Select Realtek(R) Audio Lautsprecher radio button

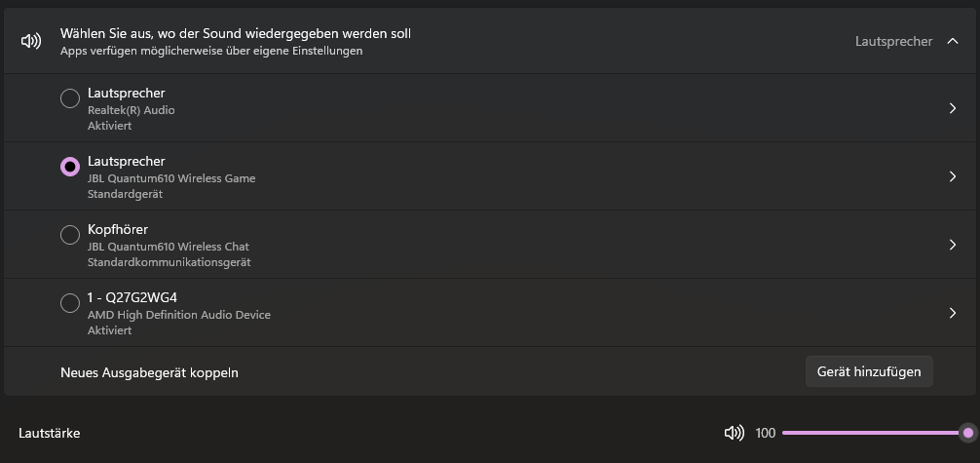(x=70, y=98)
